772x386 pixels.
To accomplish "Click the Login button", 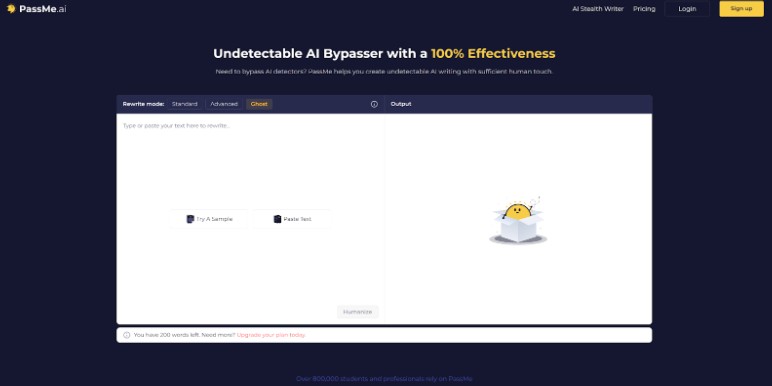I will pyautogui.click(x=687, y=9).
